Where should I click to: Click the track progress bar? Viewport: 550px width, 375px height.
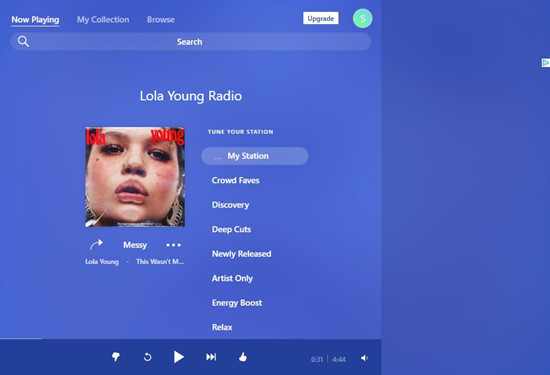190,339
